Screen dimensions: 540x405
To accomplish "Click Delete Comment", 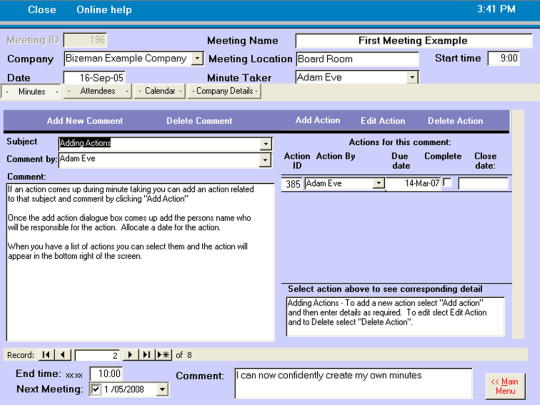I will [199, 121].
